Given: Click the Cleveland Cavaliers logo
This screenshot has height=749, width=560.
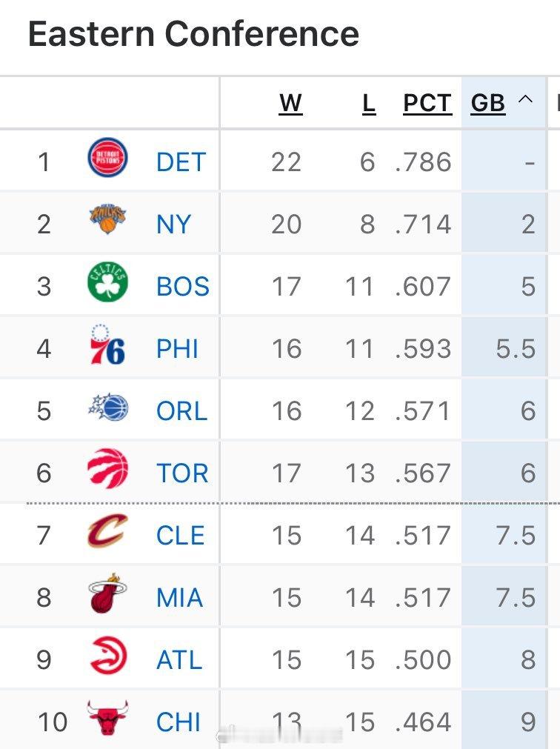Looking at the screenshot, I should coord(108,532).
